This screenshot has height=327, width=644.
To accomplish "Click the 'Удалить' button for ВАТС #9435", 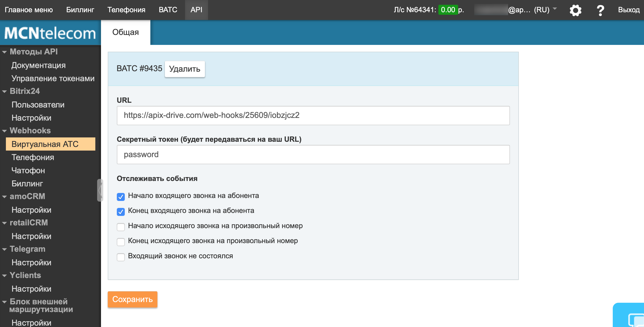I will 185,69.
